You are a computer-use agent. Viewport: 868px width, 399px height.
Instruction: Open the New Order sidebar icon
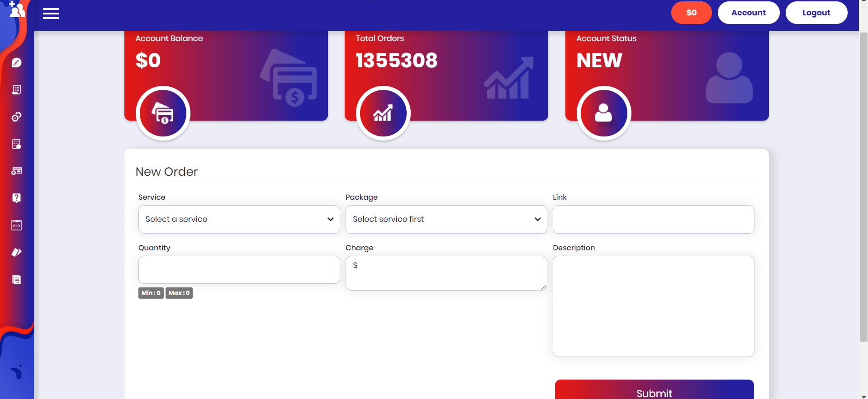17,62
